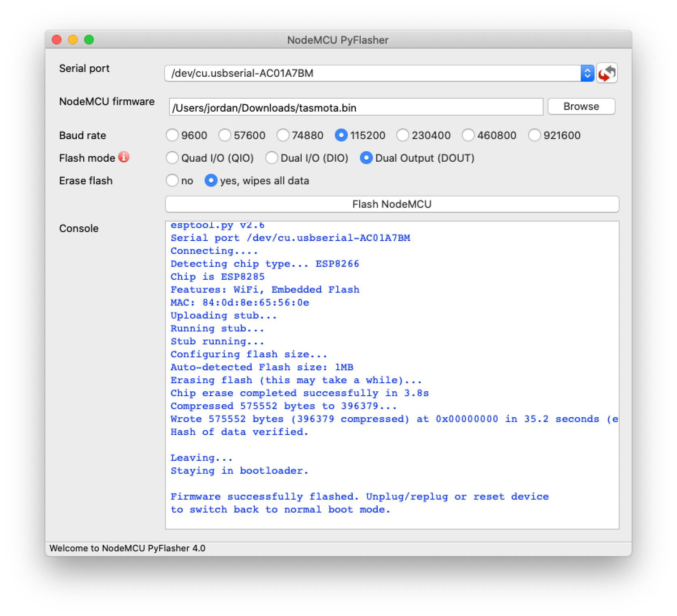Click the 'Welcome to NodeMCU PyFlasher 4.0' status bar

(127, 548)
